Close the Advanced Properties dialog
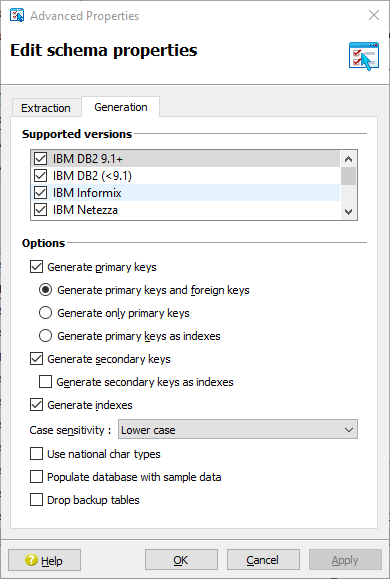This screenshot has width=390, height=579. coord(374,16)
